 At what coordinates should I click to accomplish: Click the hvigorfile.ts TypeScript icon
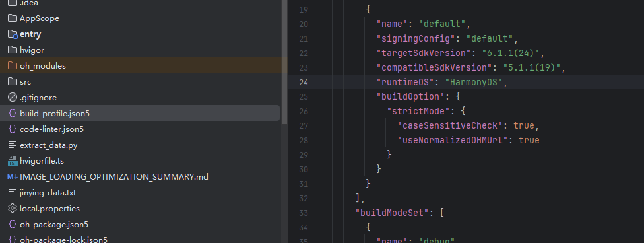coord(13,161)
